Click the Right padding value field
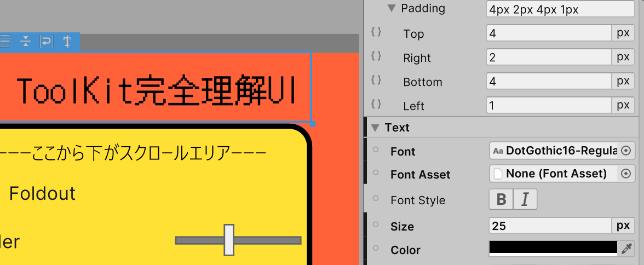 click(549, 57)
